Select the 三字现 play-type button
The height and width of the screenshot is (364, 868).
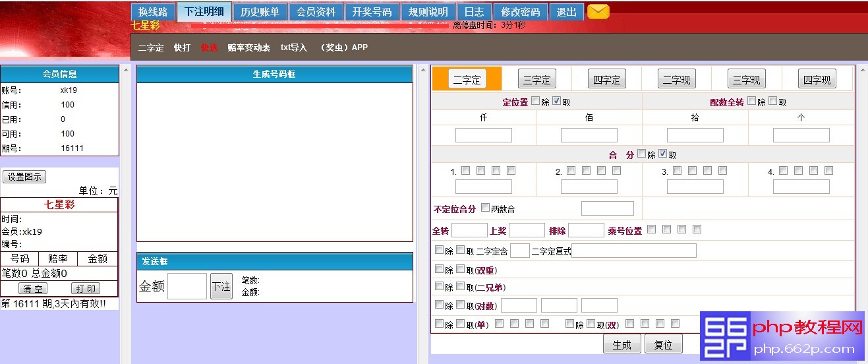click(747, 79)
